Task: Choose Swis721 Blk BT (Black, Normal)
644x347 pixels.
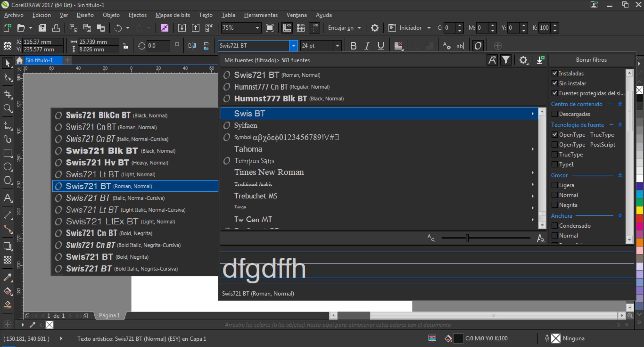Action: (135, 151)
